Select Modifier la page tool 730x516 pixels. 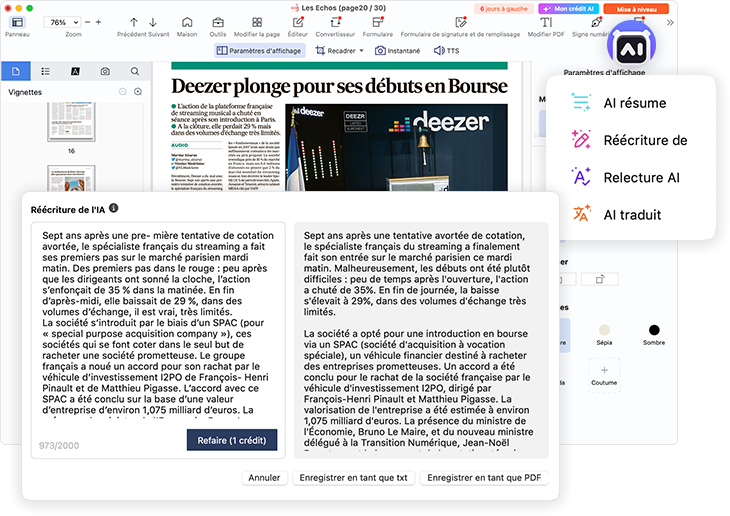tap(257, 22)
